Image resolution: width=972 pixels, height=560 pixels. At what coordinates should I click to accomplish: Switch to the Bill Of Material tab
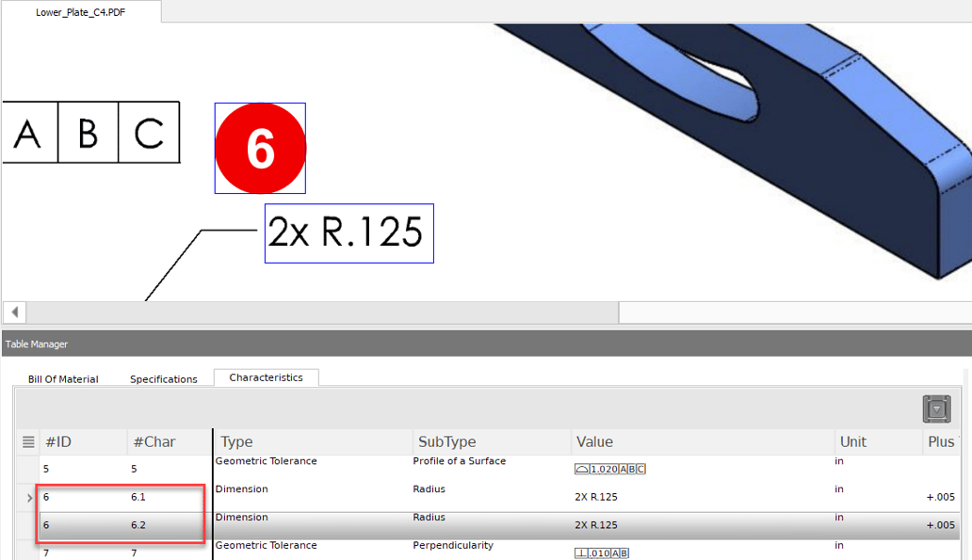coord(63,379)
